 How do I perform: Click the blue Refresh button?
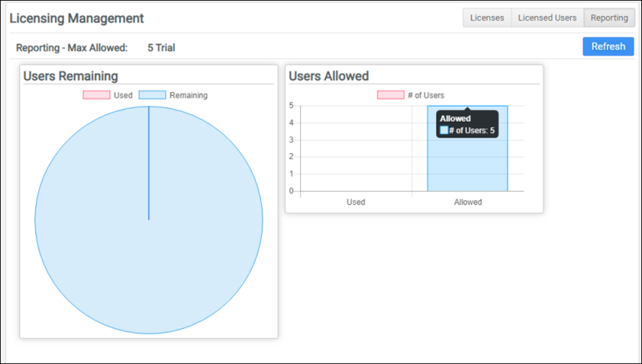[x=608, y=47]
